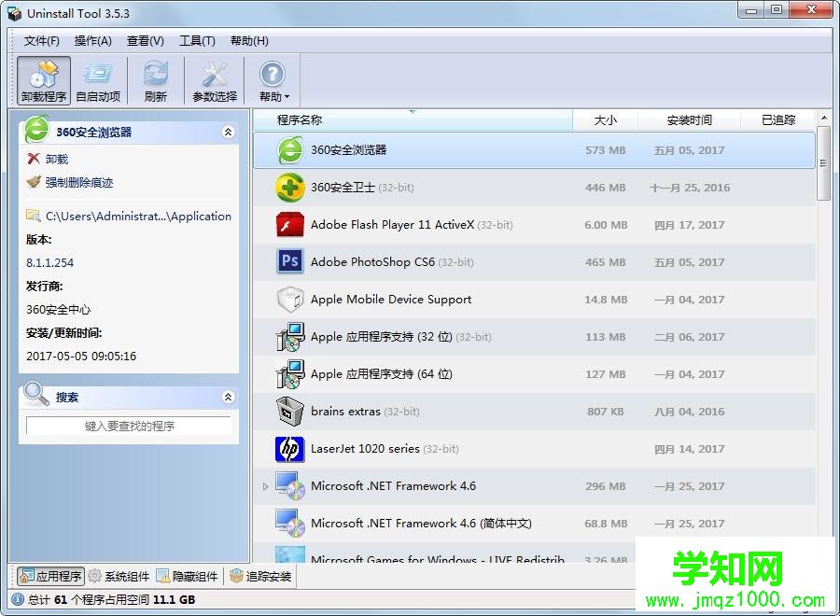
Task: Collapse the 360安全浏览器 info panel
Action: click(228, 132)
